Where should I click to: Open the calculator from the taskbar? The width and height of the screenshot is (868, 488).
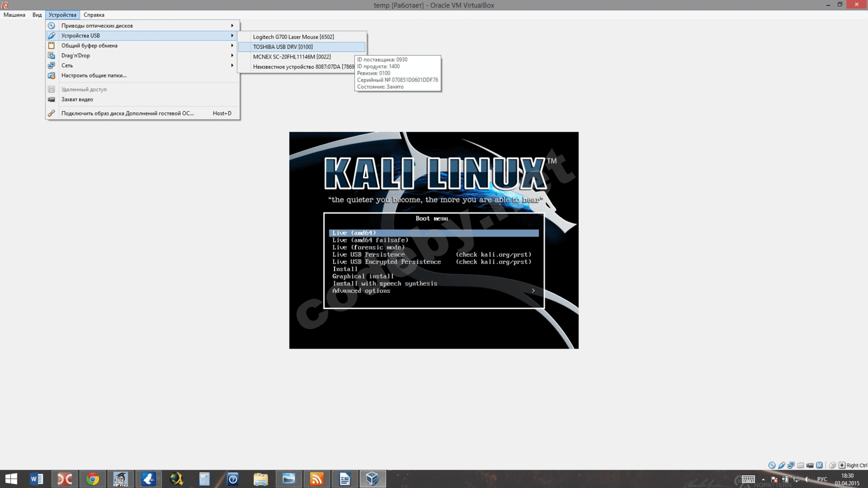(205, 479)
